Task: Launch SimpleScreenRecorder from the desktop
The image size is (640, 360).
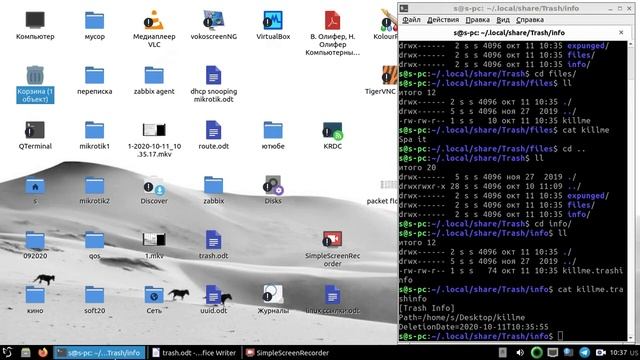Action: pos(332,249)
